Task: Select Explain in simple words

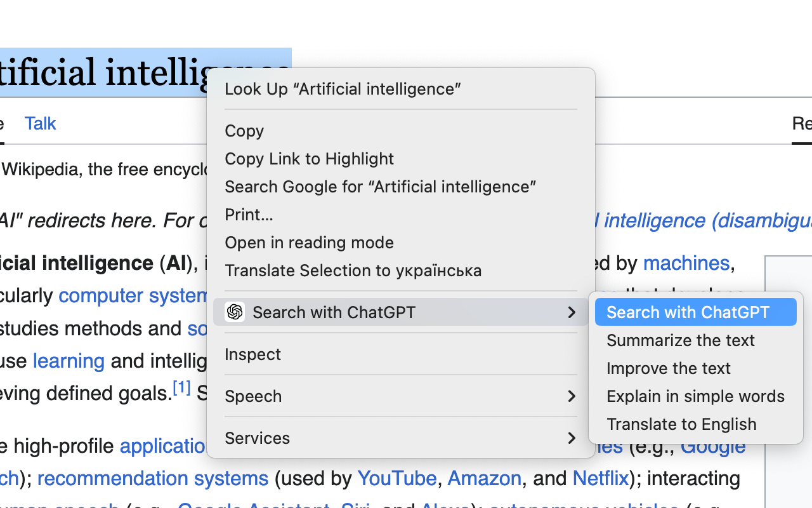Action: [696, 396]
